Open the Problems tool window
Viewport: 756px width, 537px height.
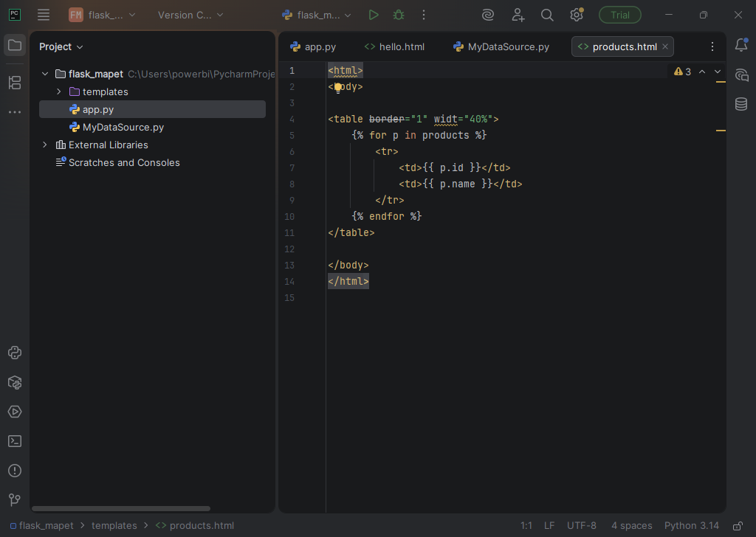coord(15,471)
